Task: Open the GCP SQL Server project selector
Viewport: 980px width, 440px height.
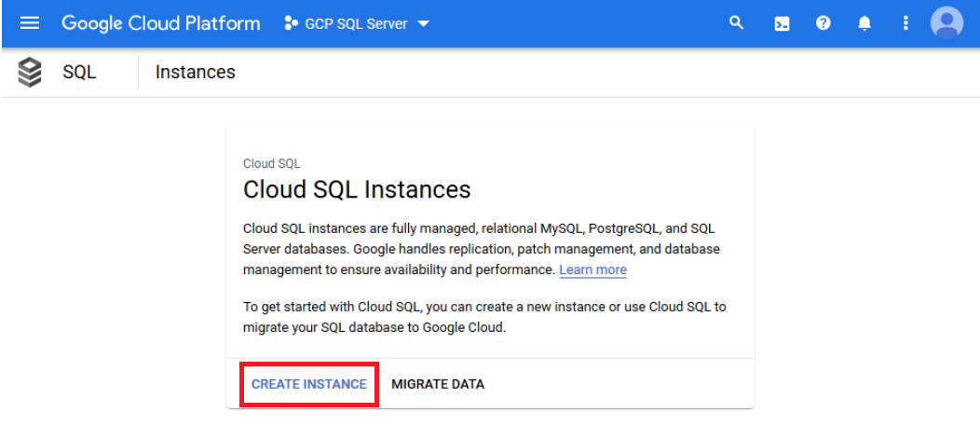Action: 357,23
